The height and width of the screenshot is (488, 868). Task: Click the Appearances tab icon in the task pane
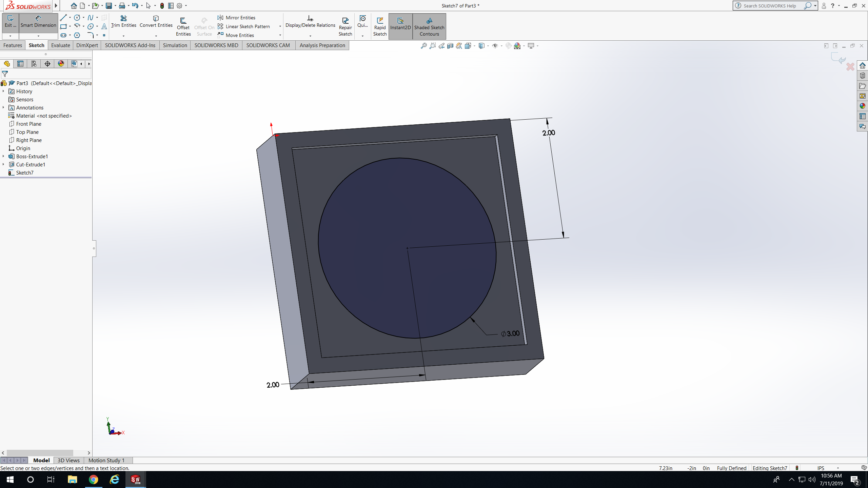863,106
